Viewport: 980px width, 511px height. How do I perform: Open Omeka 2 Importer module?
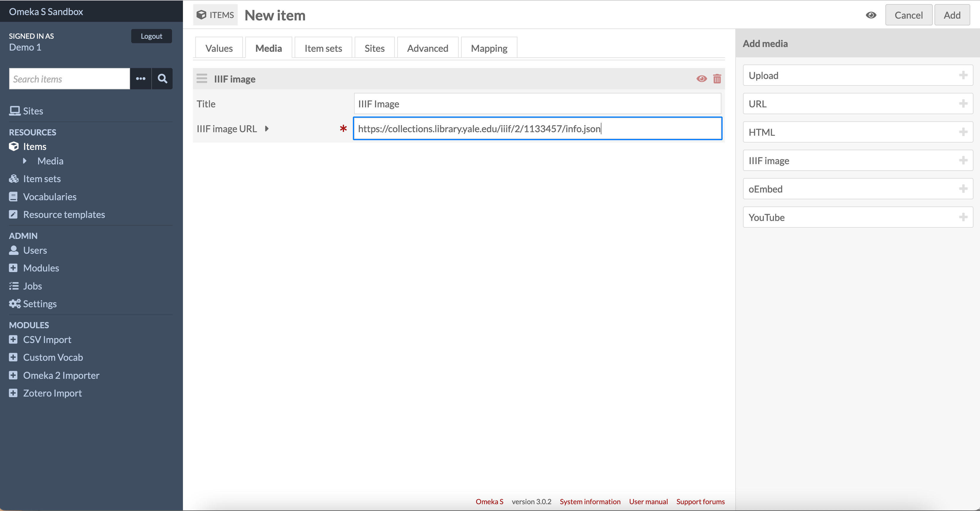[x=54, y=375]
